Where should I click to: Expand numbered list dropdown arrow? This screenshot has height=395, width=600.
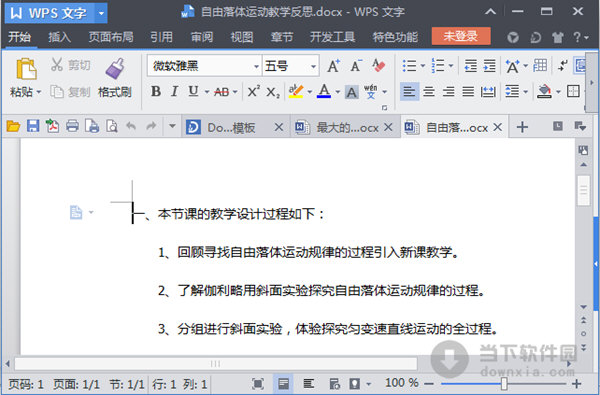[x=451, y=66]
